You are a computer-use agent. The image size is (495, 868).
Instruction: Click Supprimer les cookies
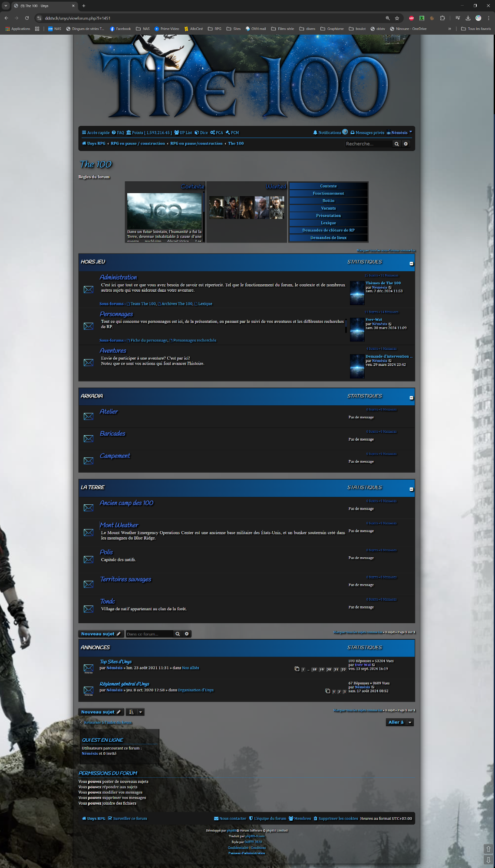[336, 819]
